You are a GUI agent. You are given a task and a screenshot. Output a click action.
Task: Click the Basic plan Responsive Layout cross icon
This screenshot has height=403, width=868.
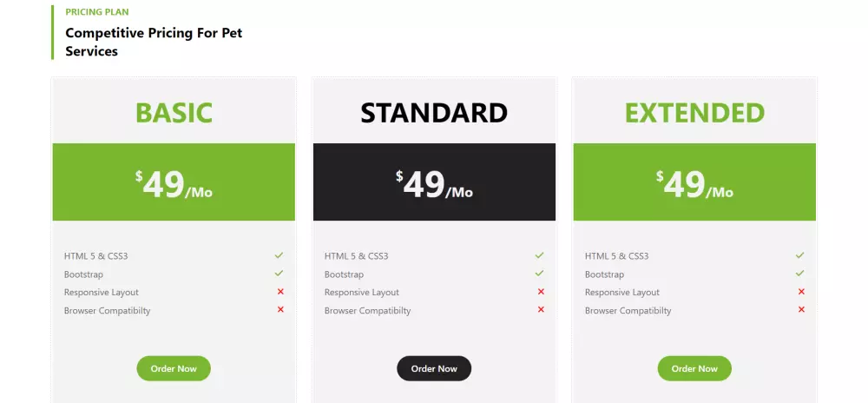[x=280, y=292]
